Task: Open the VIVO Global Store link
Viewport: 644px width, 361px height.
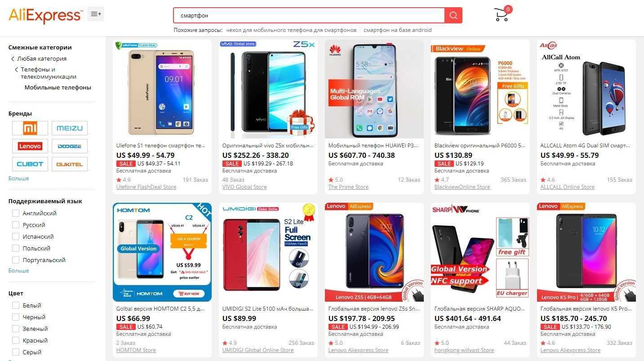Action: point(244,187)
